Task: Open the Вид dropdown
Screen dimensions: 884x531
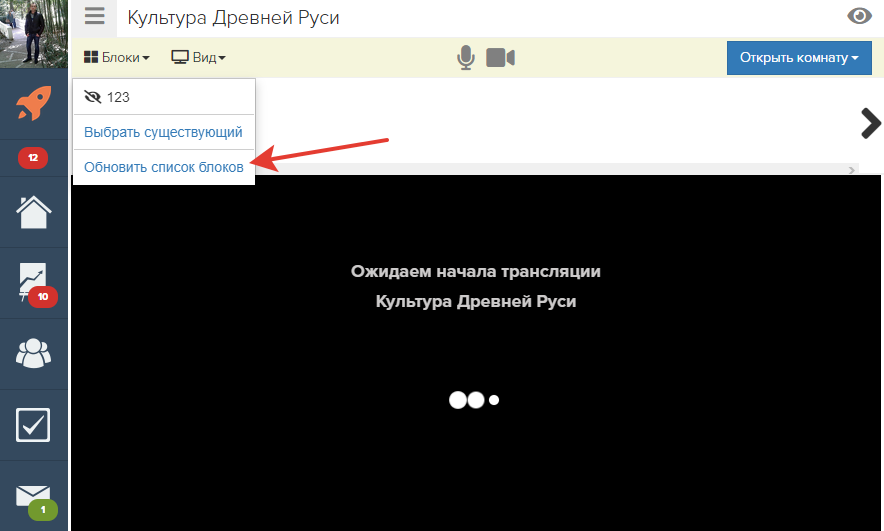Action: click(198, 57)
